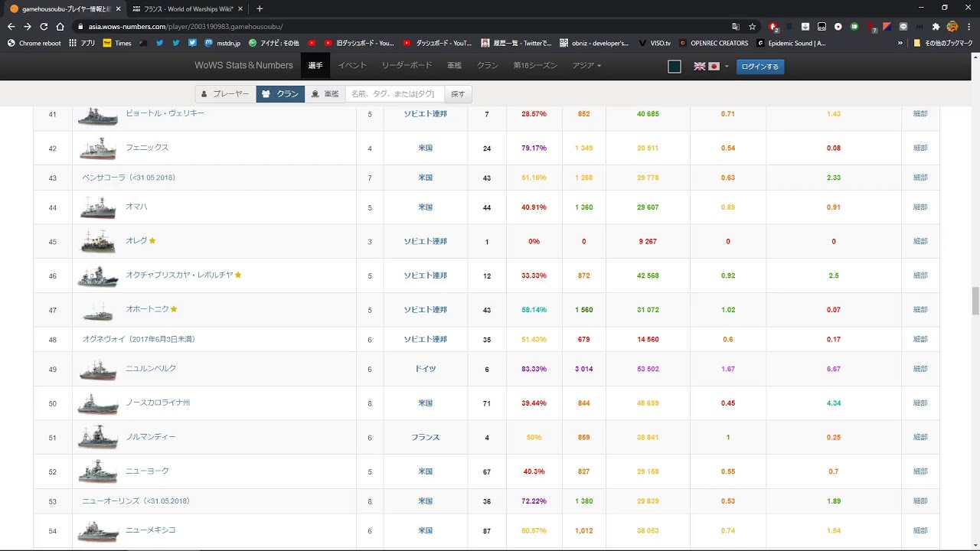
Task: Open the VISO.tv bookmark
Action: coord(655,44)
